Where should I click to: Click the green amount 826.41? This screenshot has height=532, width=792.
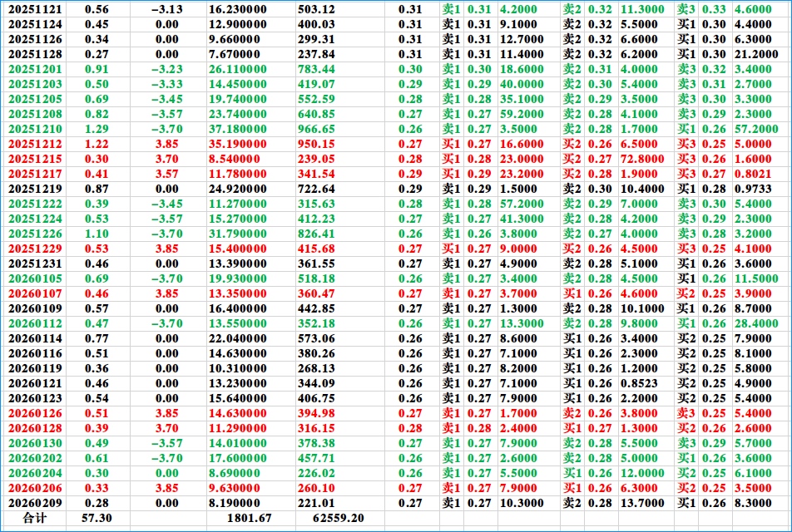pos(316,234)
